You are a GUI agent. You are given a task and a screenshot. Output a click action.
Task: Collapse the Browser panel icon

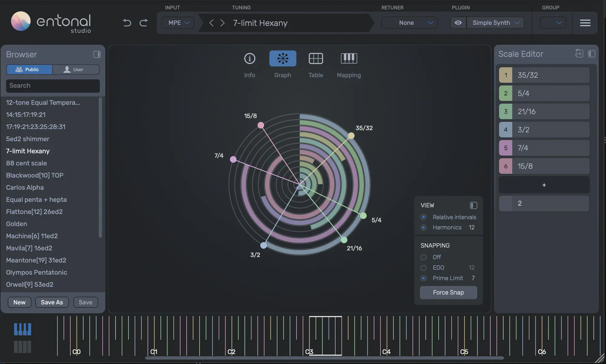pyautogui.click(x=97, y=54)
